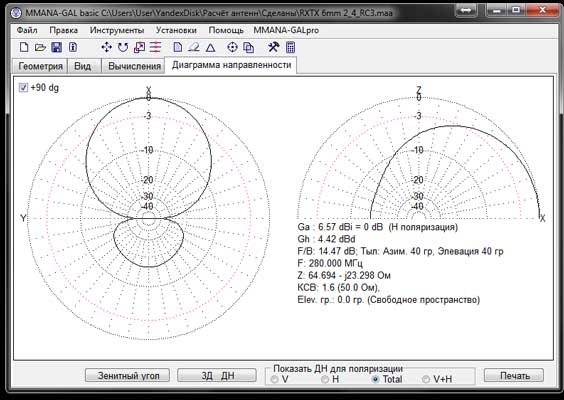This screenshot has height=400, width=564.
Task: Open the Инструменты menu
Action: [x=117, y=30]
